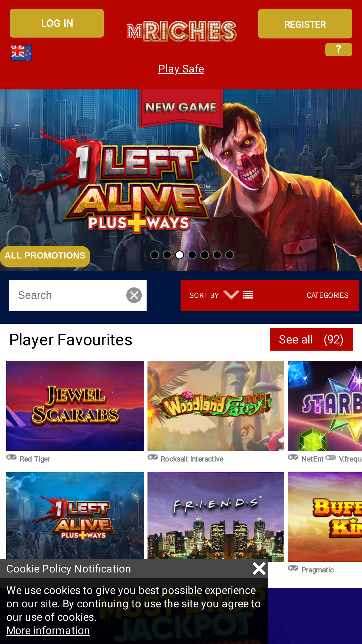The height and width of the screenshot is (644, 362).
Task: Expand the Sort By dropdown
Action: tap(214, 295)
